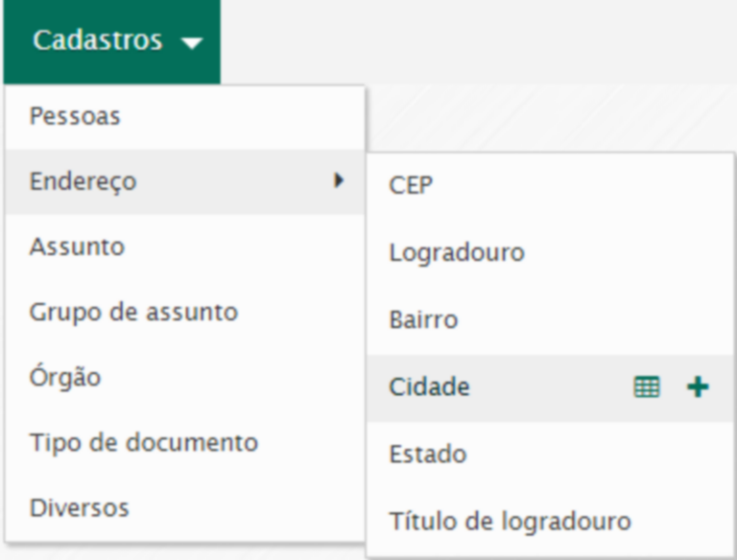Click the empty gray header bar
737x560 pixels.
coord(480,38)
